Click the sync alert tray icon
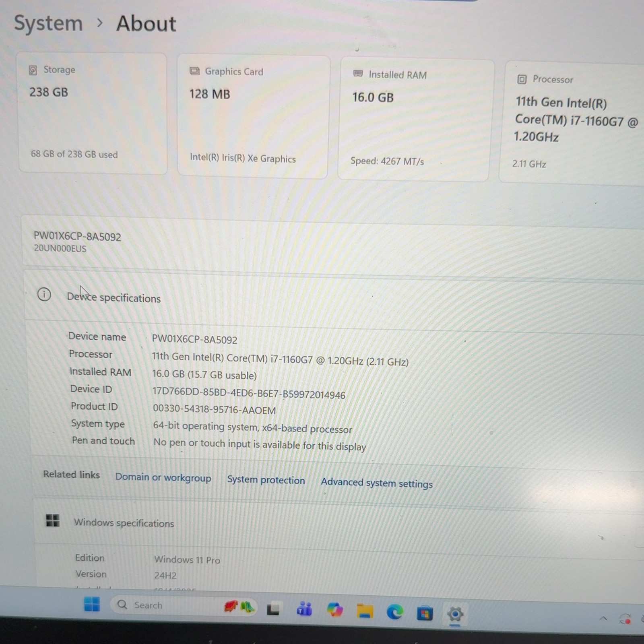This screenshot has height=644, width=644. click(625, 619)
